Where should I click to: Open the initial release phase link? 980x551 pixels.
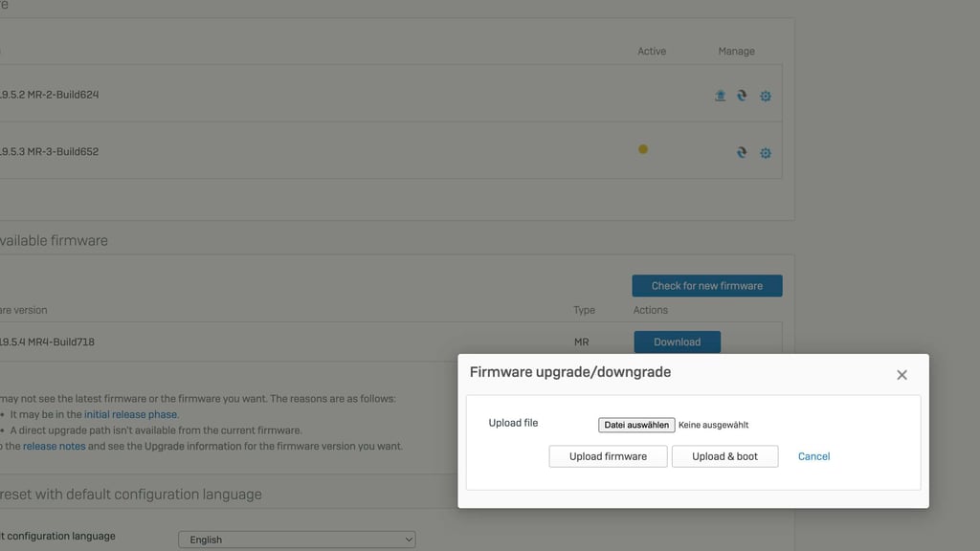pyautogui.click(x=130, y=414)
